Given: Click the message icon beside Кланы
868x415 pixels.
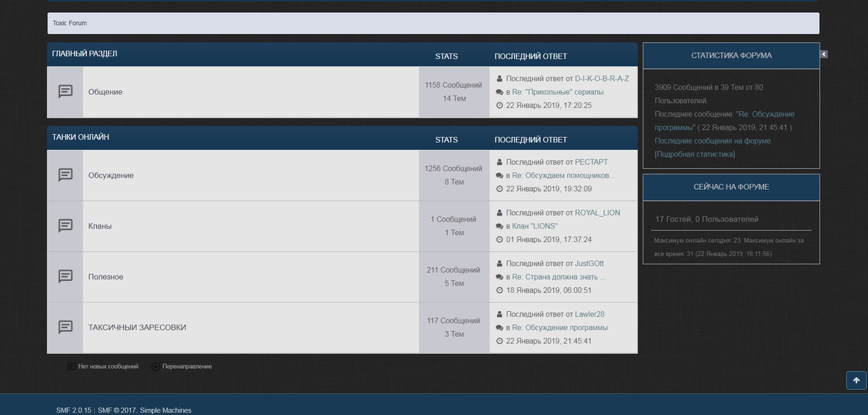Looking at the screenshot, I should coord(65,226).
